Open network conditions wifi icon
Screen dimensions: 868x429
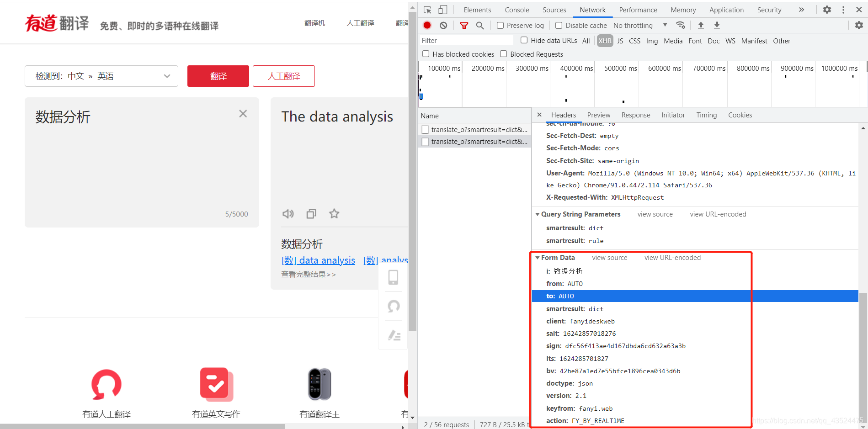pyautogui.click(x=681, y=25)
